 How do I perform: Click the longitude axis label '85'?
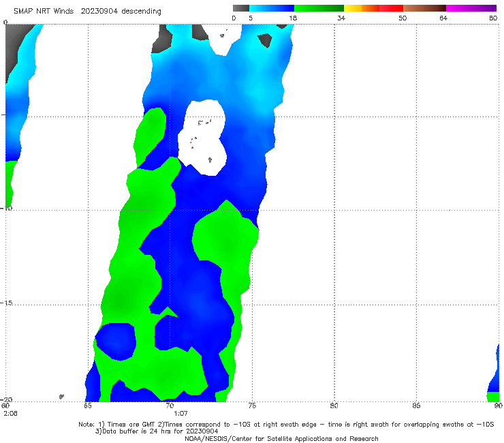click(x=416, y=406)
